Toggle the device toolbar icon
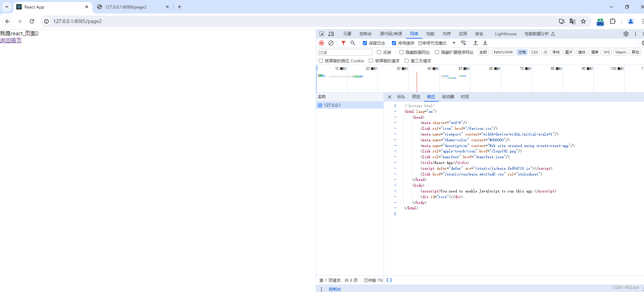 331,34
